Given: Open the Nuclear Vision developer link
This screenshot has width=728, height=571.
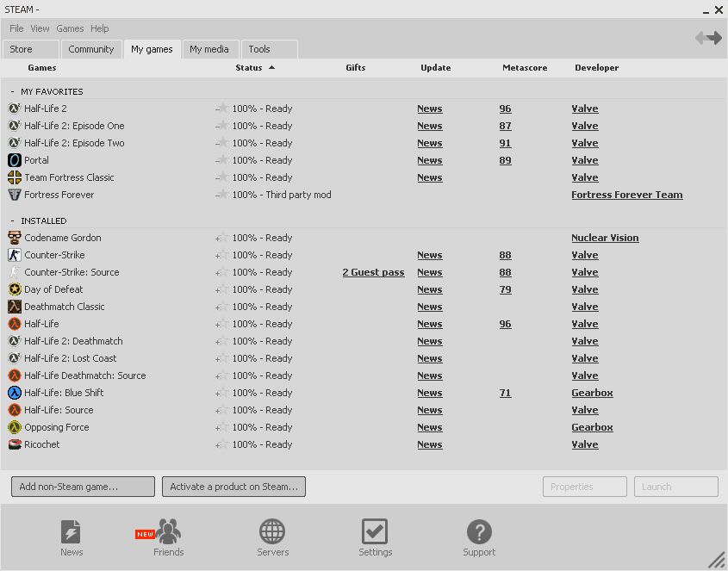Looking at the screenshot, I should point(605,239).
